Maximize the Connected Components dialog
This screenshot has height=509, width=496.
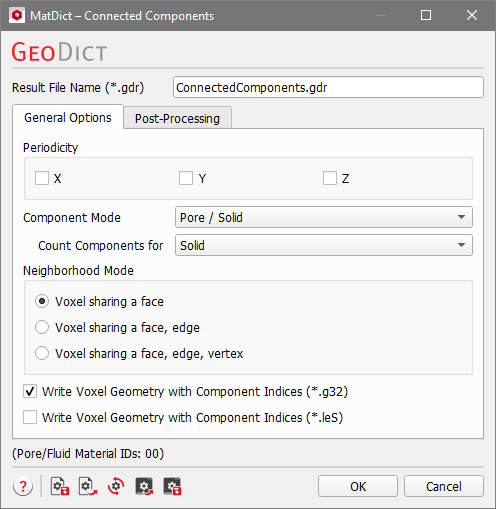pos(426,15)
